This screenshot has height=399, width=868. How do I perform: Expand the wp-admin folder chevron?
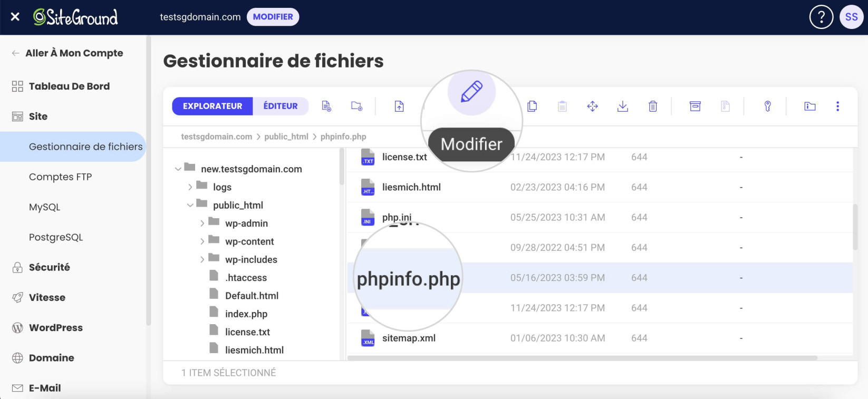click(x=202, y=223)
